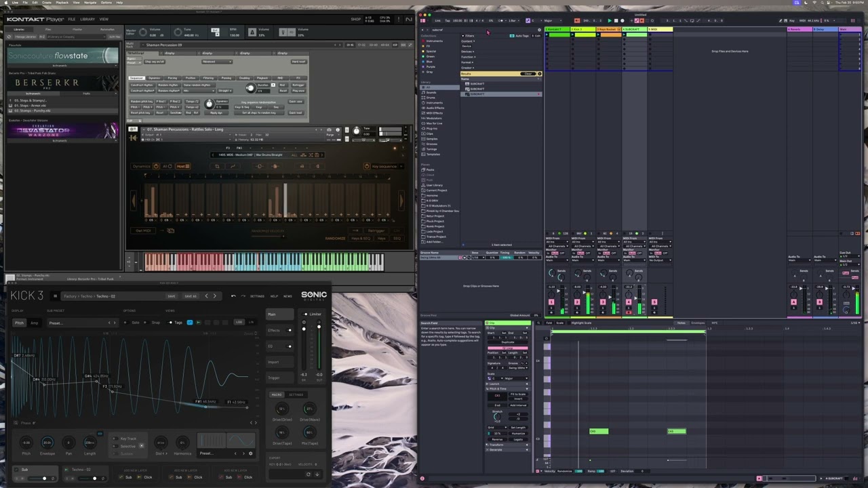
Task: Click the Import button in Kick 3
Action: tap(281, 362)
